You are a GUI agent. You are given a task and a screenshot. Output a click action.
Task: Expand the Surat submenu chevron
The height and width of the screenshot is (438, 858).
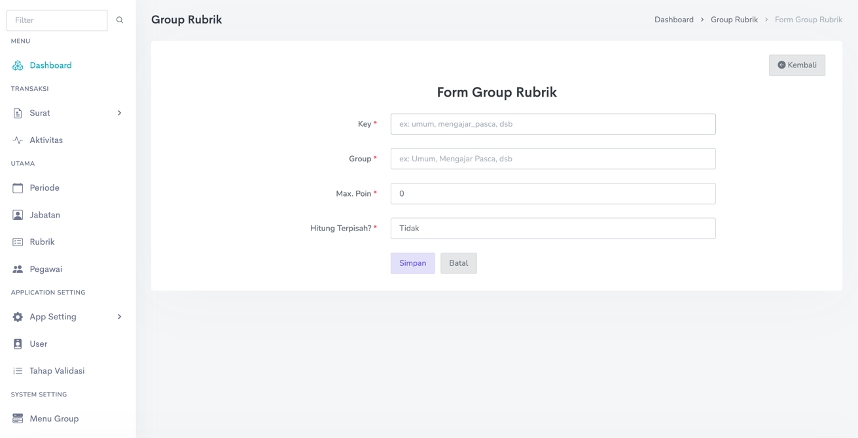point(120,113)
